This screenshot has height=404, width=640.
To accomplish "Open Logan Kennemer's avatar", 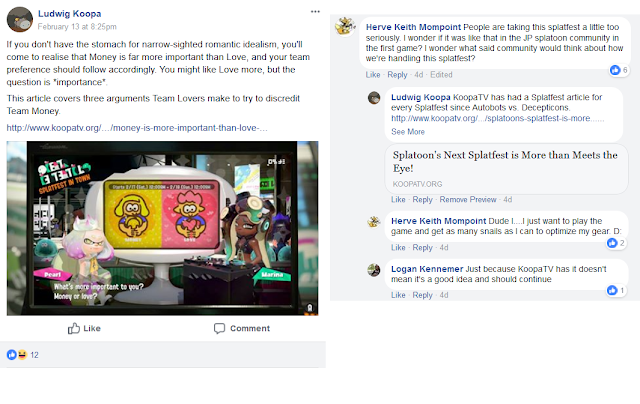I will (x=374, y=270).
